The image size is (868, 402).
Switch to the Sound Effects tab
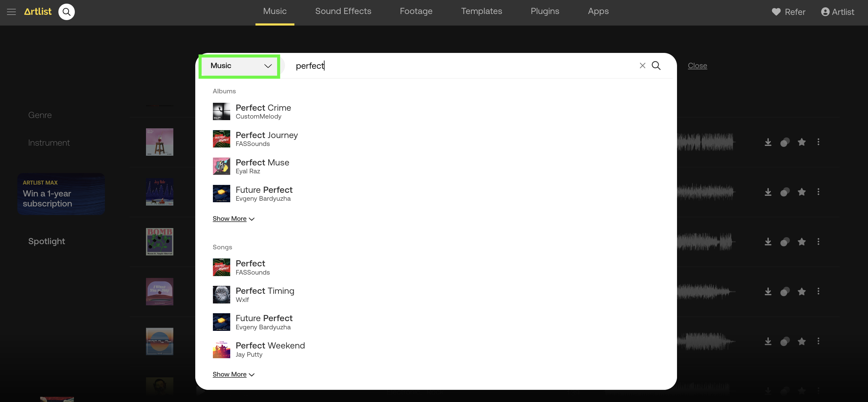coord(343,12)
